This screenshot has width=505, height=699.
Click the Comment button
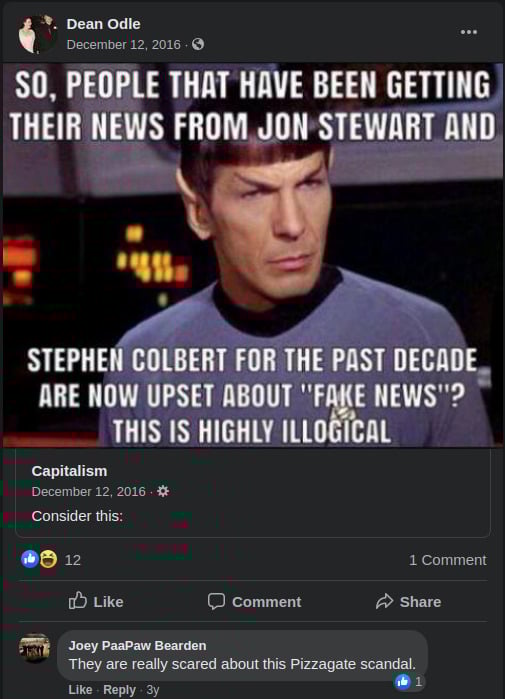(x=254, y=601)
